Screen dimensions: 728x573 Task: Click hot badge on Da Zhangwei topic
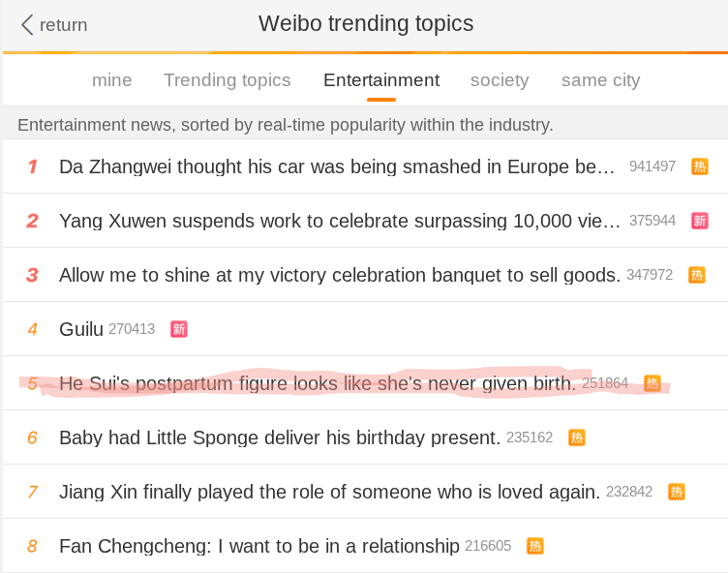coord(699,166)
